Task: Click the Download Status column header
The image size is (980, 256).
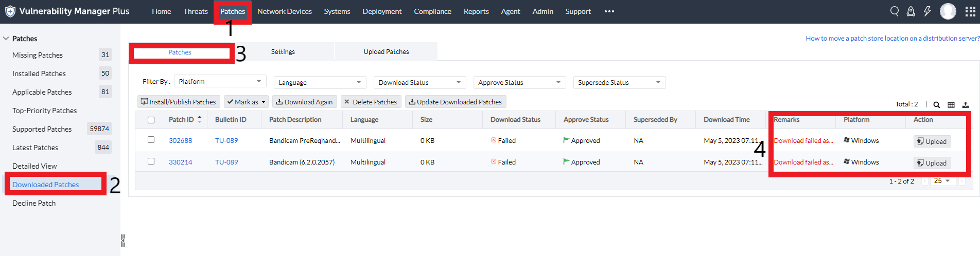Action: point(515,119)
